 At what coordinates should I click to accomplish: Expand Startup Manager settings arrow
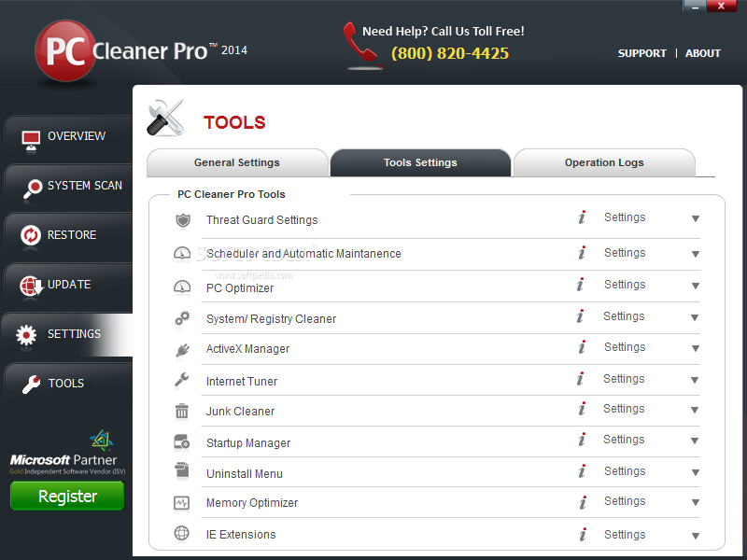(x=695, y=441)
